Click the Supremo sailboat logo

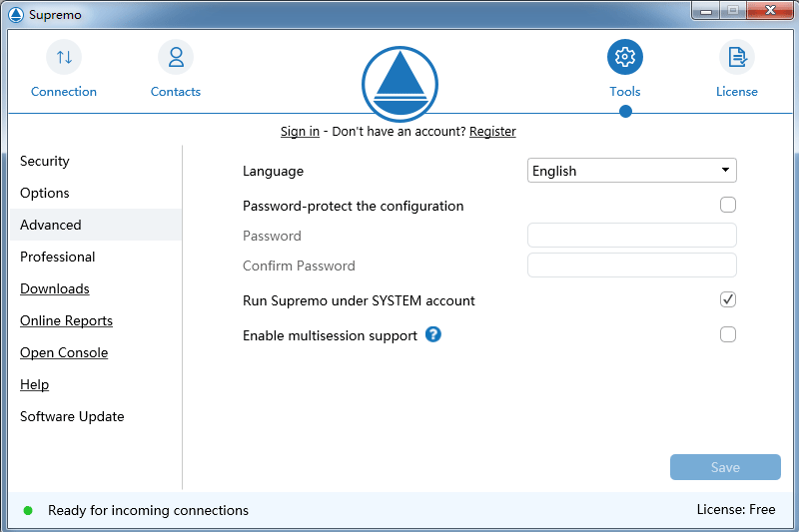(x=400, y=84)
